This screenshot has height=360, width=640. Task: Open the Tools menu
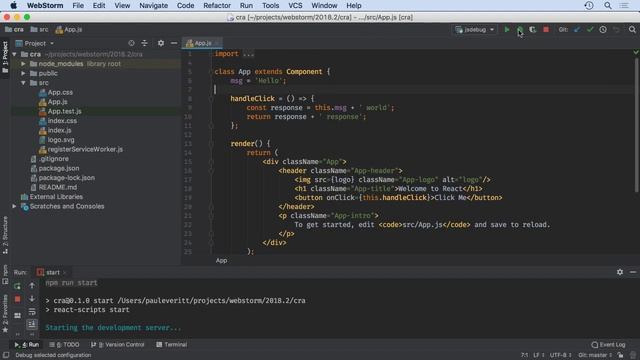point(270,6)
